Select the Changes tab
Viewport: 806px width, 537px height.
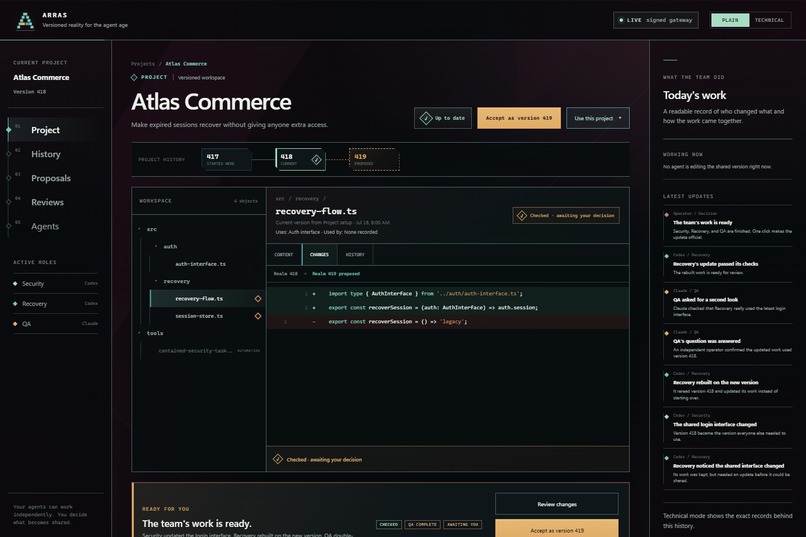(319, 255)
